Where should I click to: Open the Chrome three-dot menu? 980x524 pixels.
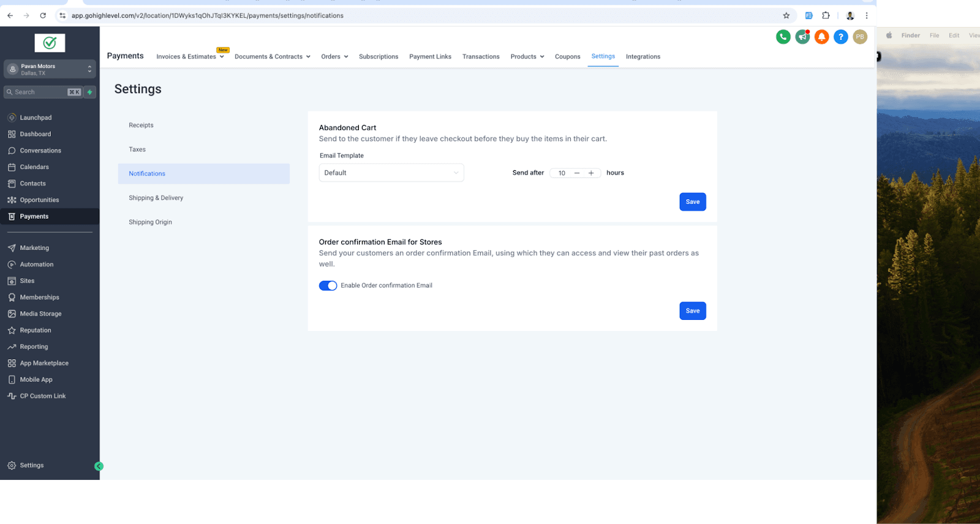pos(866,15)
